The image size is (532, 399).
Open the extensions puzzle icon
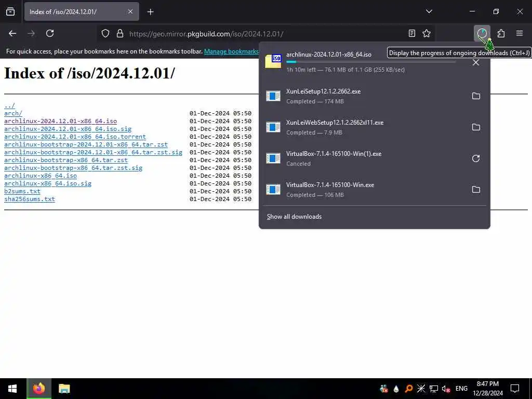coord(501,33)
